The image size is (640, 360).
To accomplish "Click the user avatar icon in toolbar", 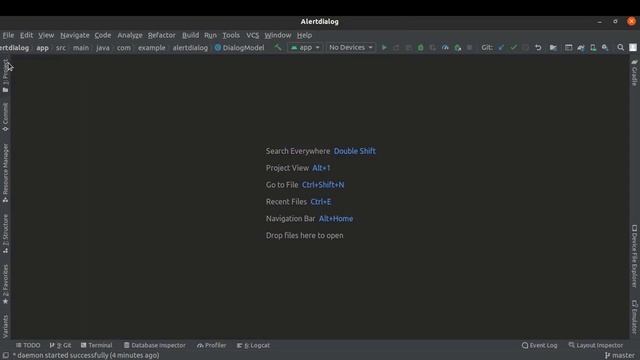I will 633,48.
